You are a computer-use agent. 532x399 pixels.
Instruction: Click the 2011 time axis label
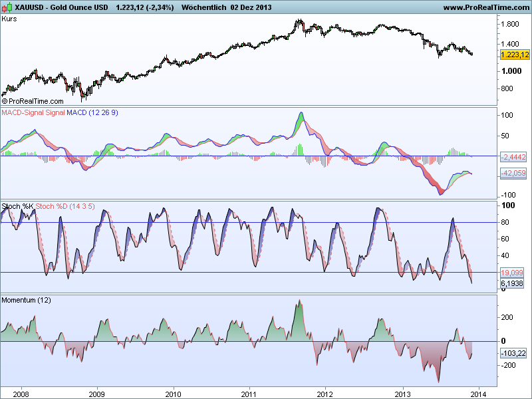(249, 394)
